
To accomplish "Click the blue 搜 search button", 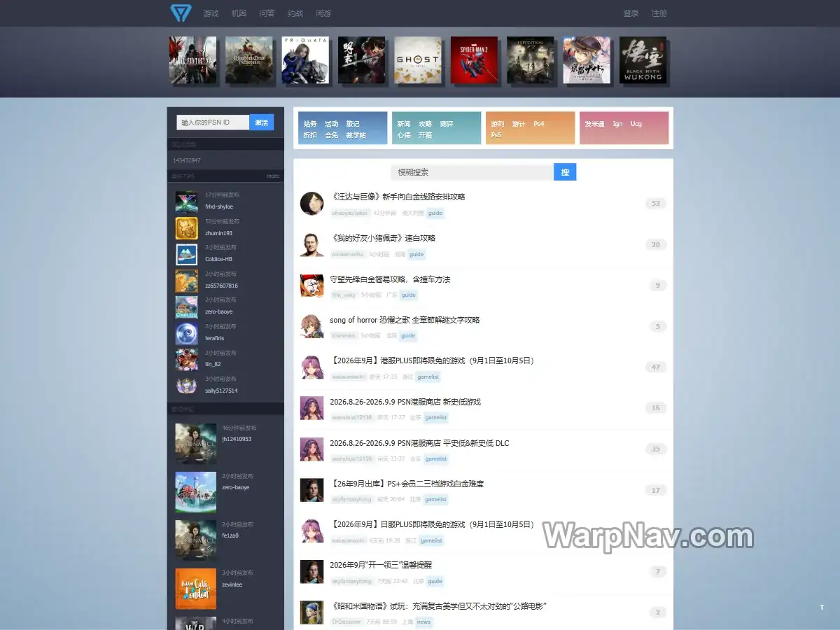I will [565, 172].
